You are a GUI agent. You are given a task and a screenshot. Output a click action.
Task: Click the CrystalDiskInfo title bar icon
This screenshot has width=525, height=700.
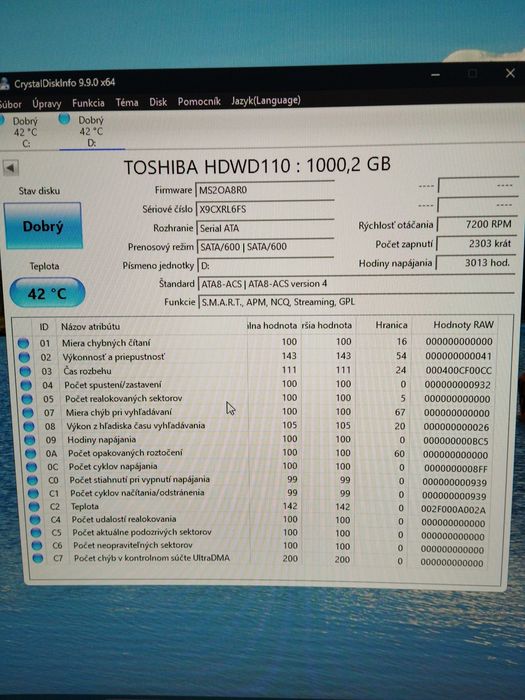[x=4, y=83]
